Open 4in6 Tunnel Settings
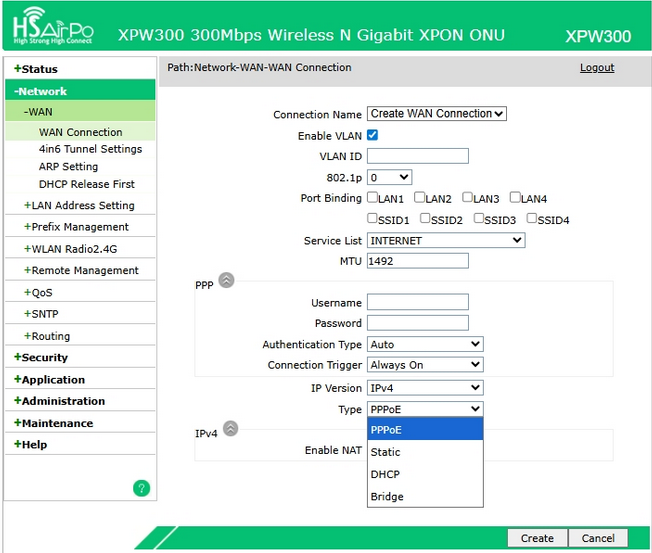652x553 pixels. 90,149
